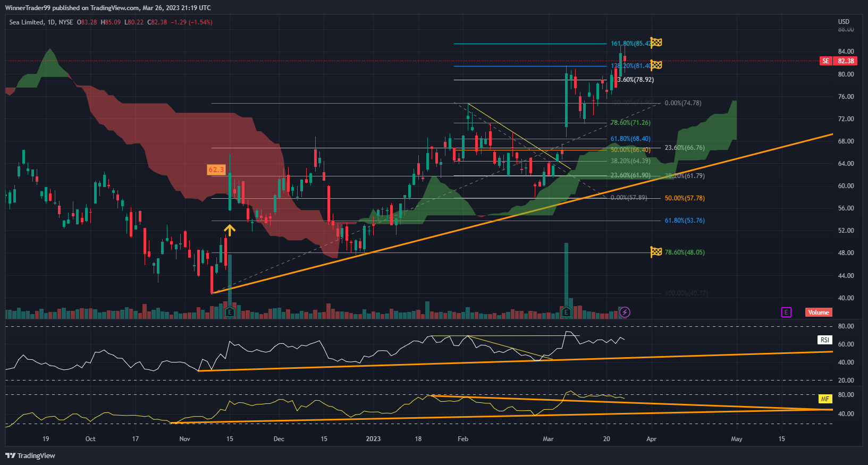The height and width of the screenshot is (465, 868).
Task: Select the yellow up-arrow drawing on the chart
Action: point(229,230)
